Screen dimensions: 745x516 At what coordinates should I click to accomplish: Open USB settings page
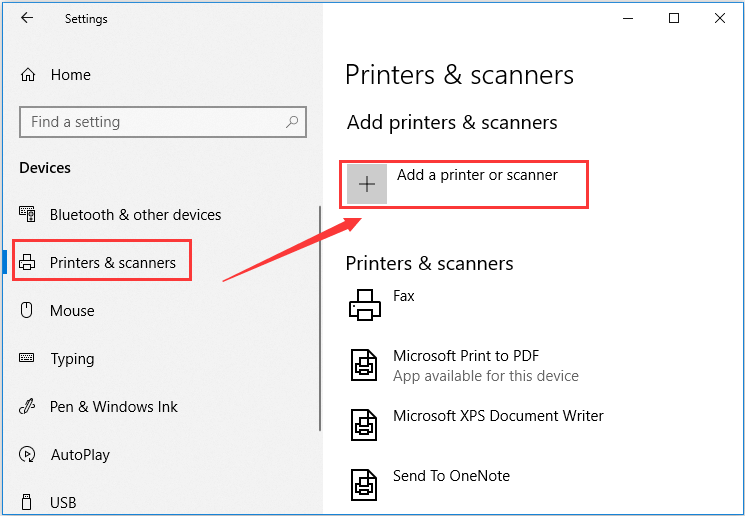point(63,502)
